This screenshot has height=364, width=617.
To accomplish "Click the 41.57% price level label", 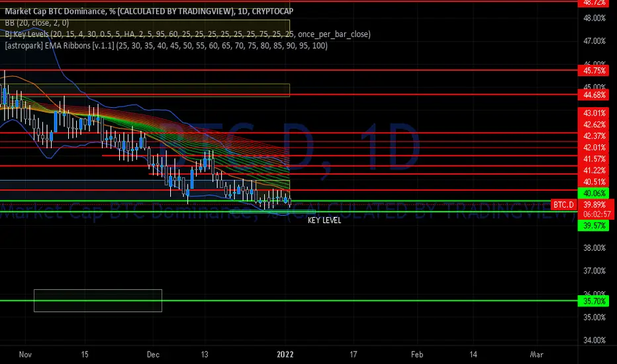I will 593,159.
